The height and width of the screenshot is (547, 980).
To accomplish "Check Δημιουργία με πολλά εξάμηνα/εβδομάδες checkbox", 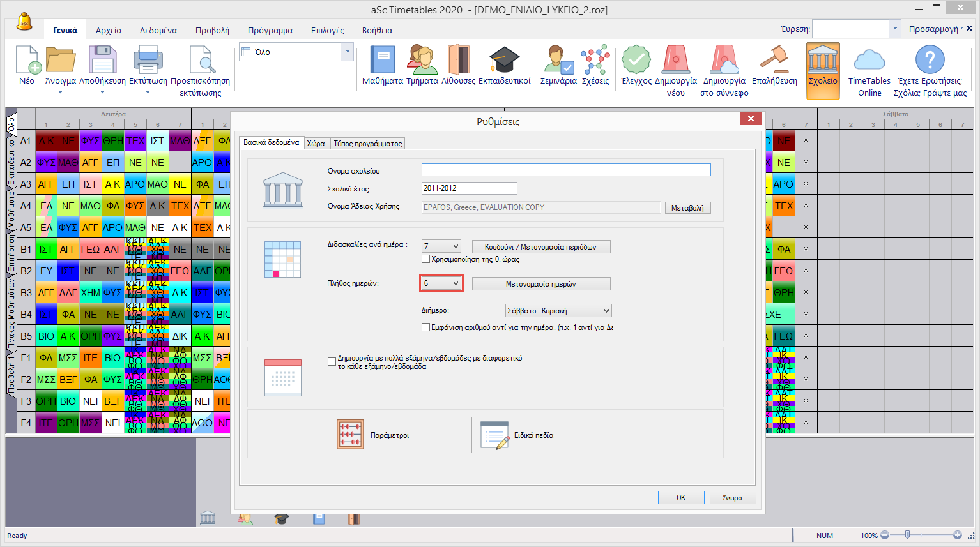I will point(332,362).
